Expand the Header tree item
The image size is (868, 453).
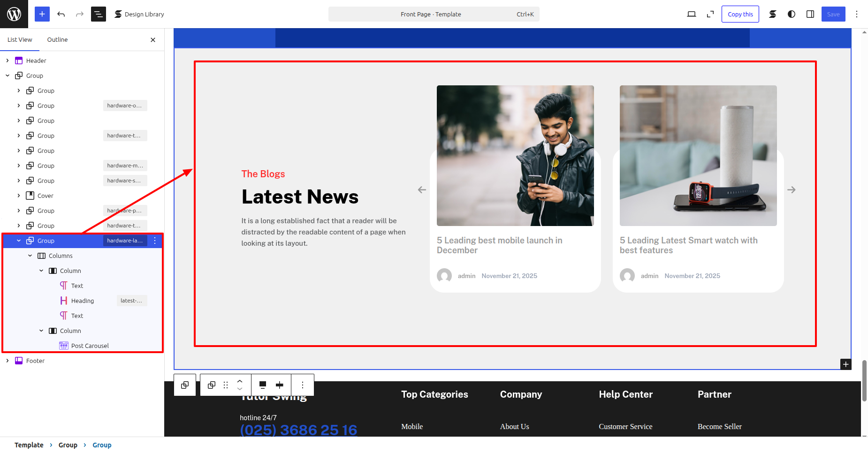[8, 60]
